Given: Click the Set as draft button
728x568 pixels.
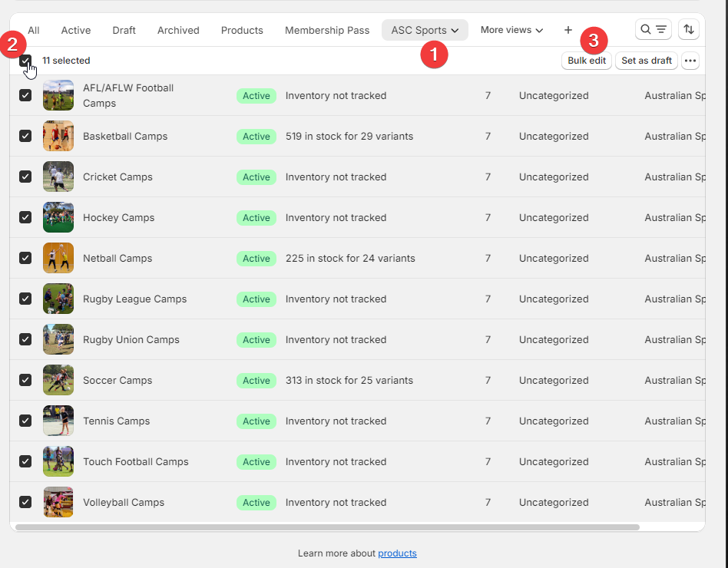Looking at the screenshot, I should [647, 61].
